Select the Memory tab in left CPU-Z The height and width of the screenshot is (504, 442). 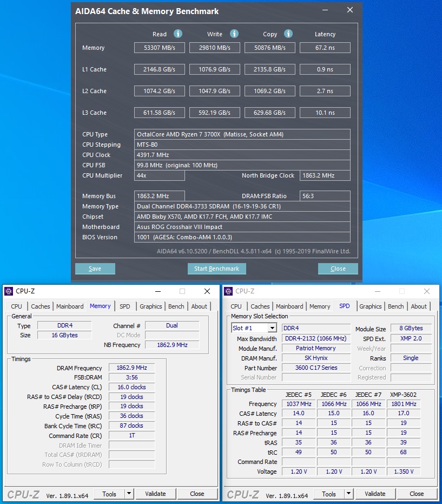[x=100, y=306]
